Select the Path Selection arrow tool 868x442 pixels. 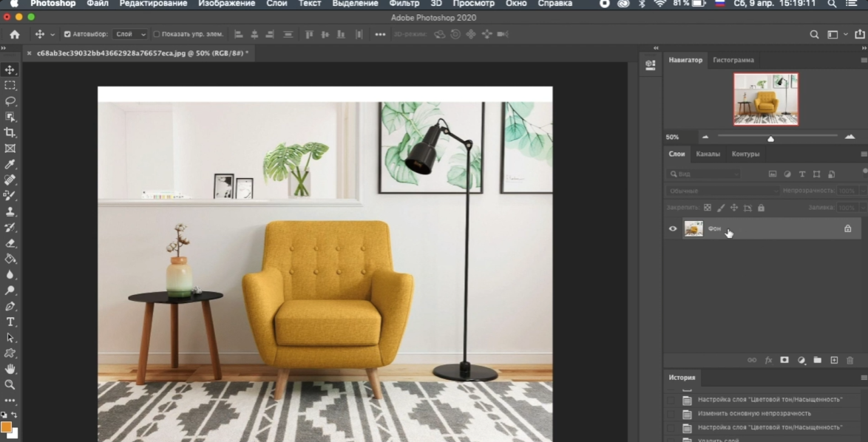pyautogui.click(x=10, y=338)
